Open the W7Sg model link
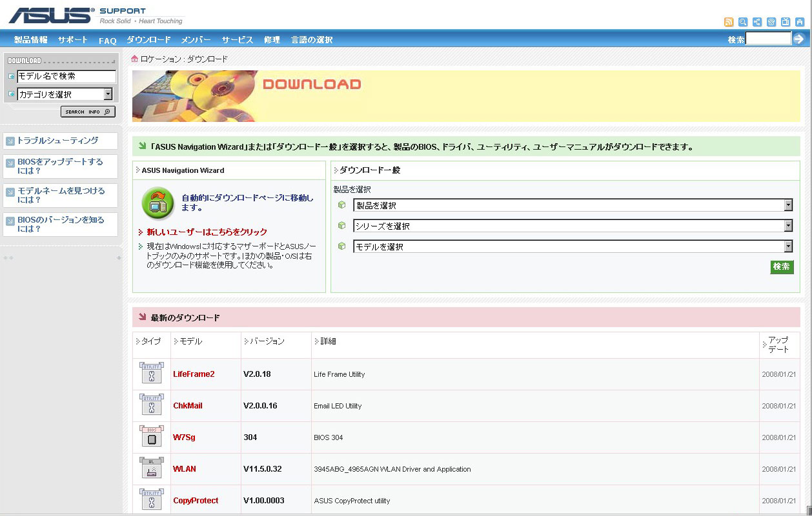 [x=184, y=437]
